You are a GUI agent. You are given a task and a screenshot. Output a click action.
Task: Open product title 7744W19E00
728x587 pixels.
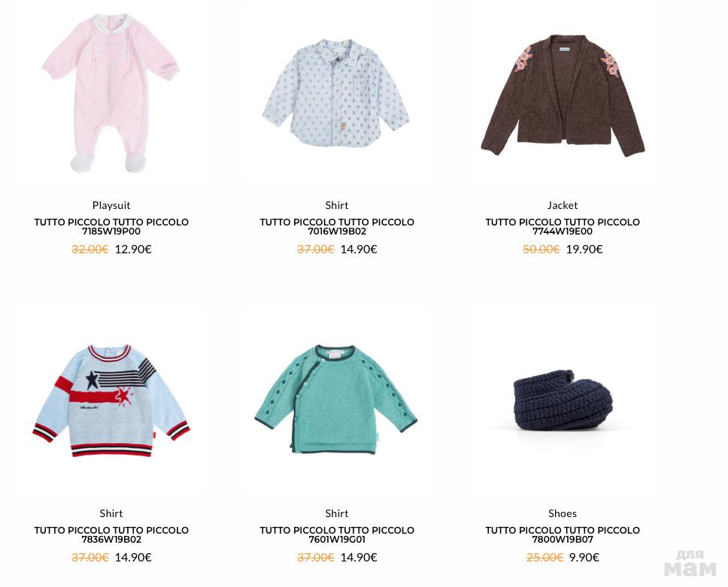click(x=563, y=226)
